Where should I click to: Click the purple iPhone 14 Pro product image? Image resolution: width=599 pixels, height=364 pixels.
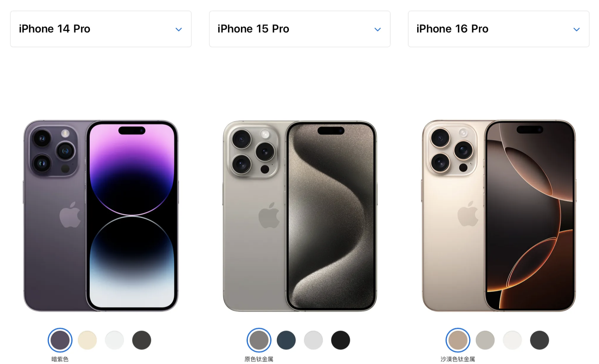(x=101, y=216)
